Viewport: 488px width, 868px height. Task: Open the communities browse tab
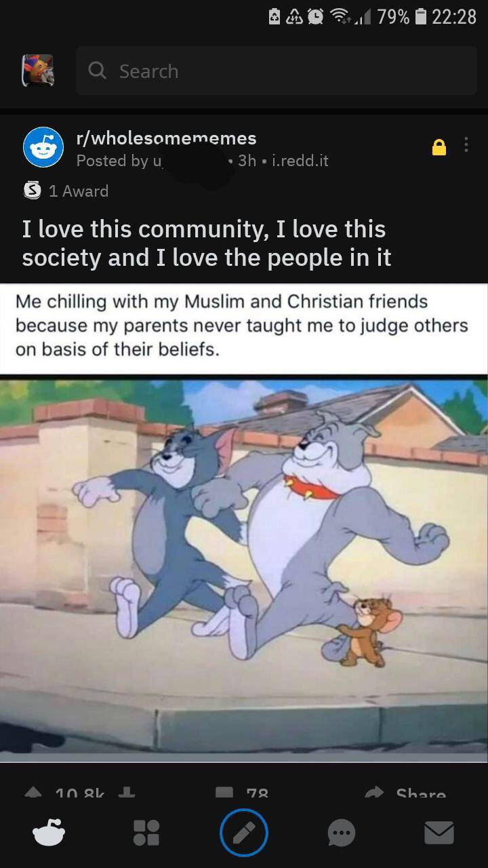146,833
